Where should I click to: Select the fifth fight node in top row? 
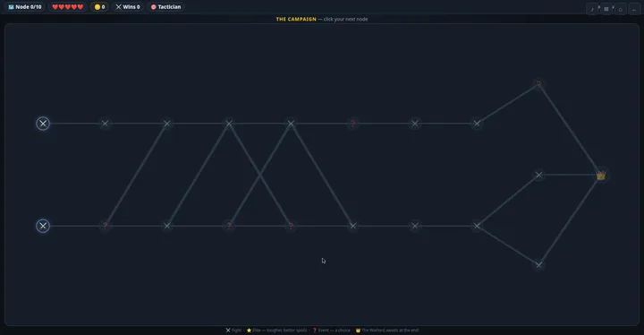tap(291, 124)
